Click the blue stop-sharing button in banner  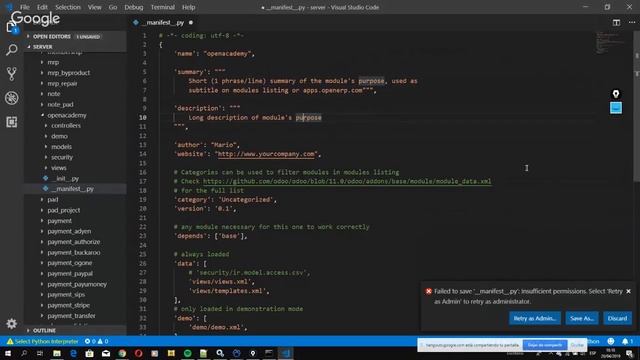point(544,345)
